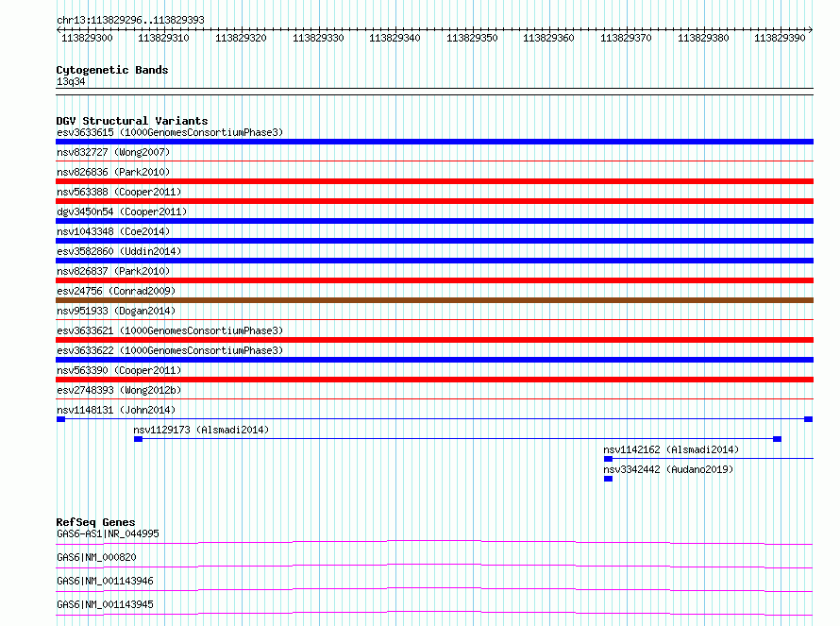
Task: Open nsv563388 (Cooper2011) variant
Action: [x=119, y=192]
